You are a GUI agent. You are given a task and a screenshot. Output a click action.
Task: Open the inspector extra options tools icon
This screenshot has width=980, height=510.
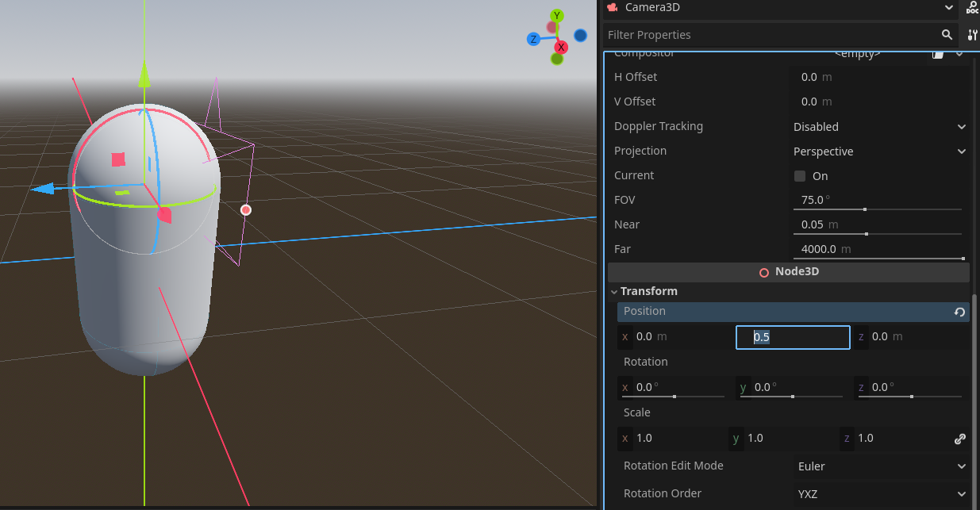pyautogui.click(x=973, y=35)
